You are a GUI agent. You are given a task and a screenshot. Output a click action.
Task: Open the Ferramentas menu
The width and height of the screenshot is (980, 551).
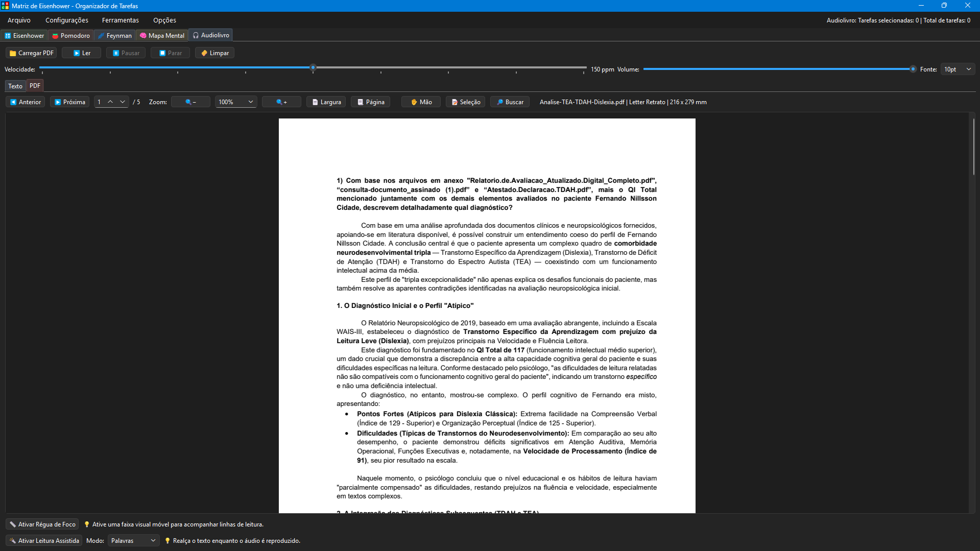[121, 20]
